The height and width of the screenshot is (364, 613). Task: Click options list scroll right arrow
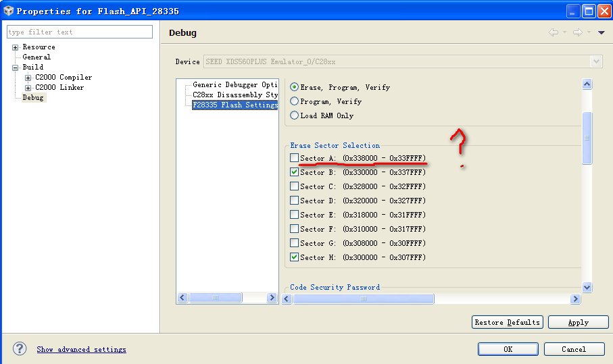[x=272, y=298]
